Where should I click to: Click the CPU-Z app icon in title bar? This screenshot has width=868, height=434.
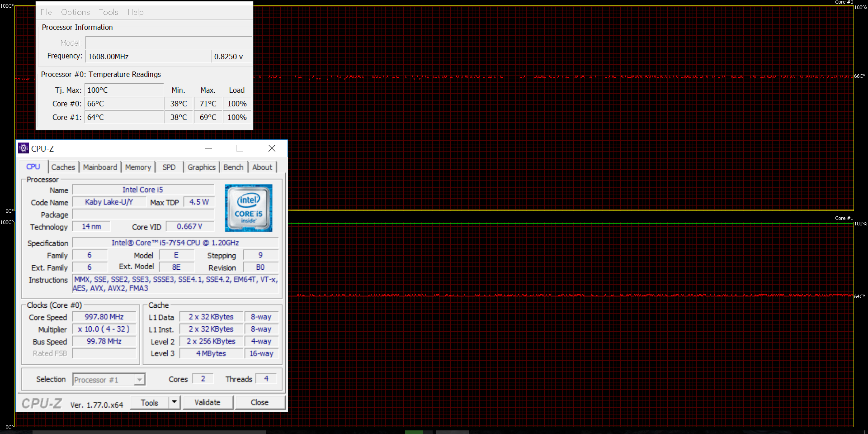(24, 148)
